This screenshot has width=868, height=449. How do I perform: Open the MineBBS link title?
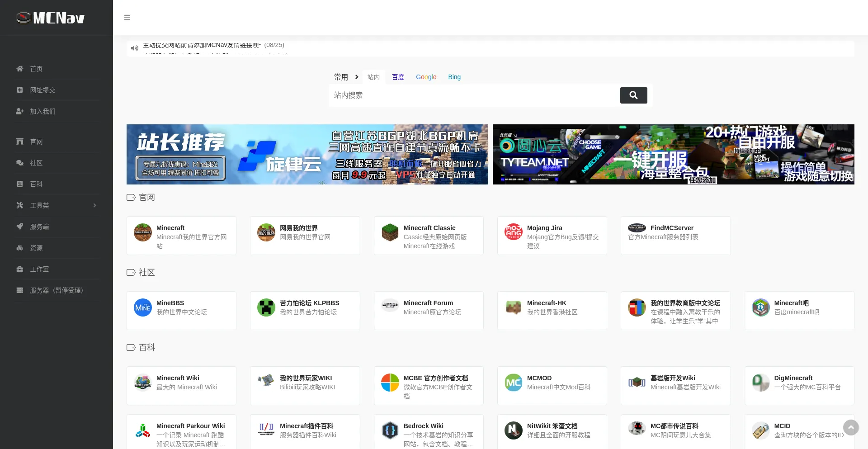(x=170, y=303)
